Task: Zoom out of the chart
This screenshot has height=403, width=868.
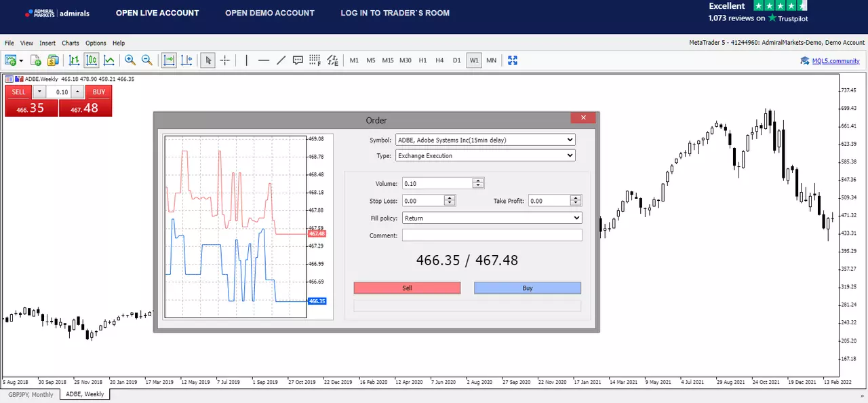Action: click(146, 60)
